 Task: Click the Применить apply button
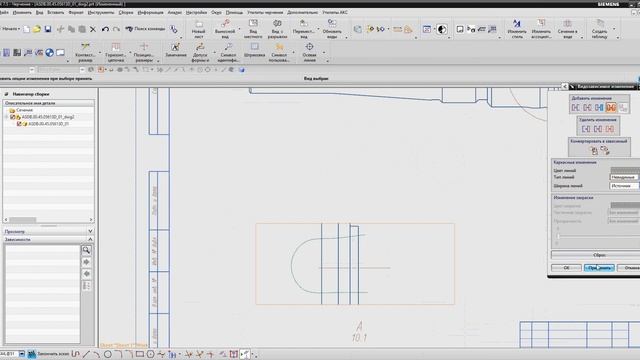599,268
